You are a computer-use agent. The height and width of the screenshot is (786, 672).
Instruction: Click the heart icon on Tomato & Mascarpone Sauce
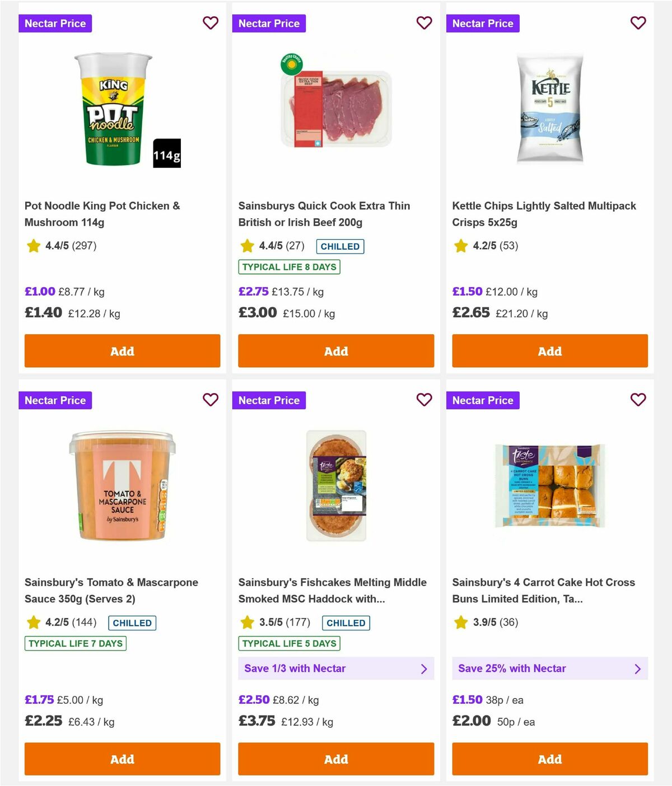(x=211, y=400)
